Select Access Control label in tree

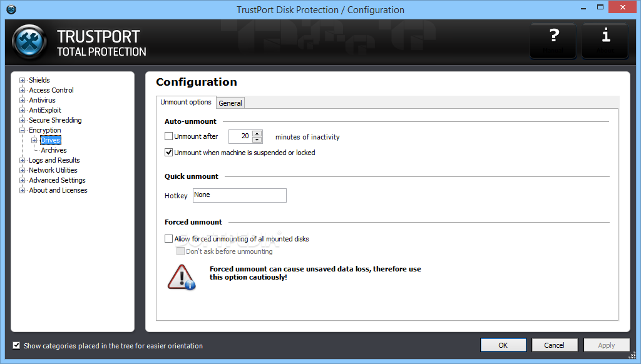51,90
